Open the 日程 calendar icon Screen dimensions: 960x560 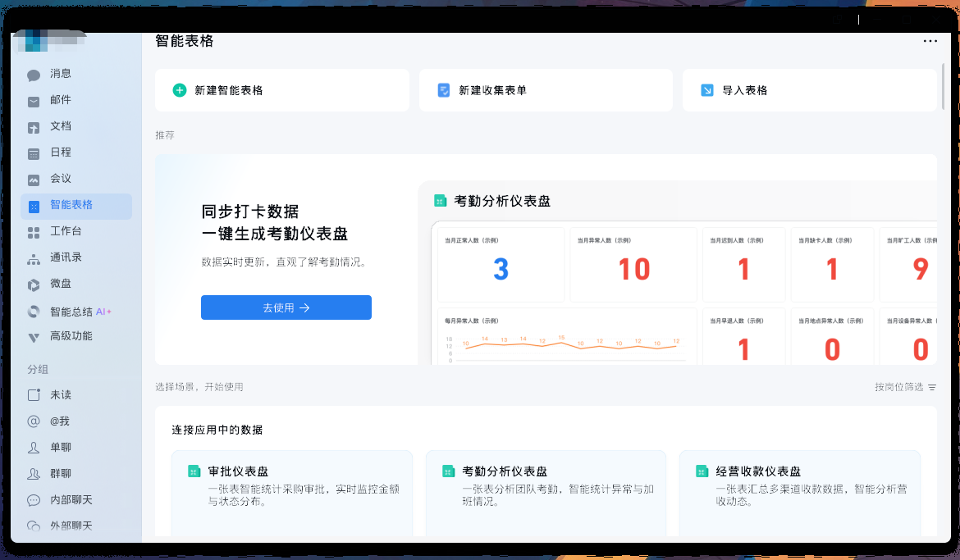tap(34, 153)
